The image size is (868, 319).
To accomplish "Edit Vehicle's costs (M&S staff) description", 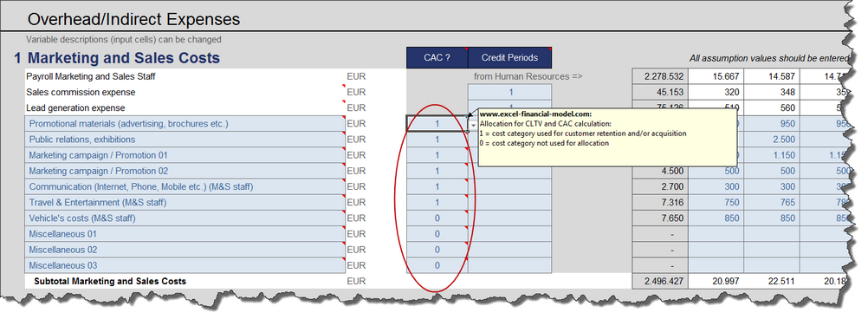I will pyautogui.click(x=185, y=218).
